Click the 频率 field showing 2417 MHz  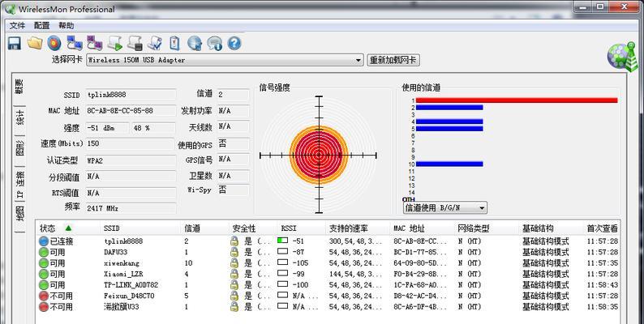point(131,208)
